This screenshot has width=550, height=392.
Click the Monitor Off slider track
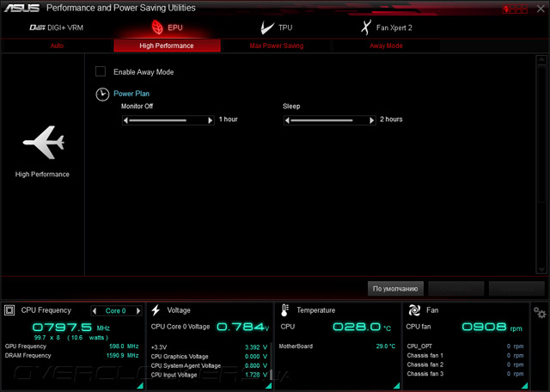point(168,120)
